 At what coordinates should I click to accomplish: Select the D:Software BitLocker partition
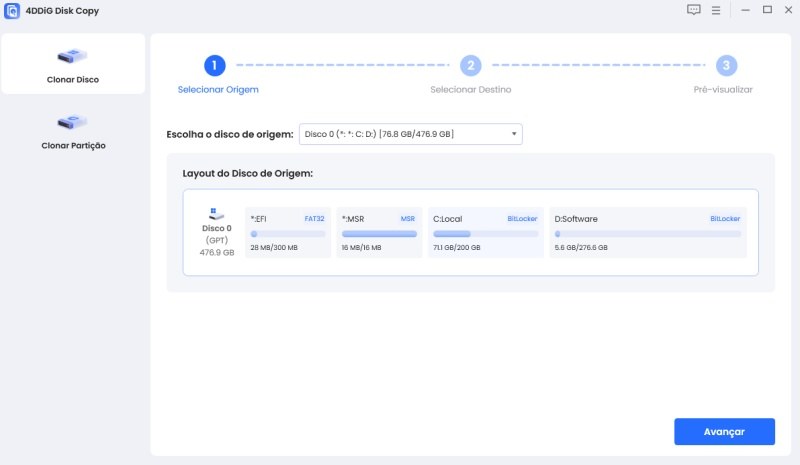[x=648, y=232]
